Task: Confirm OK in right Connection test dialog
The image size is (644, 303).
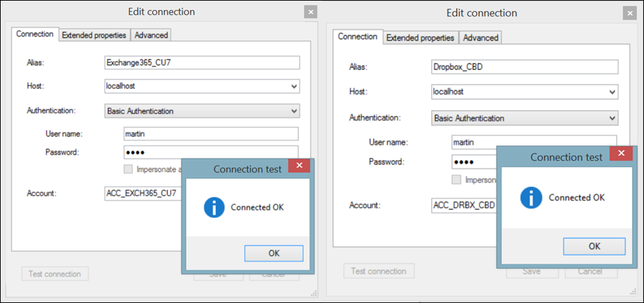Action: (594, 247)
